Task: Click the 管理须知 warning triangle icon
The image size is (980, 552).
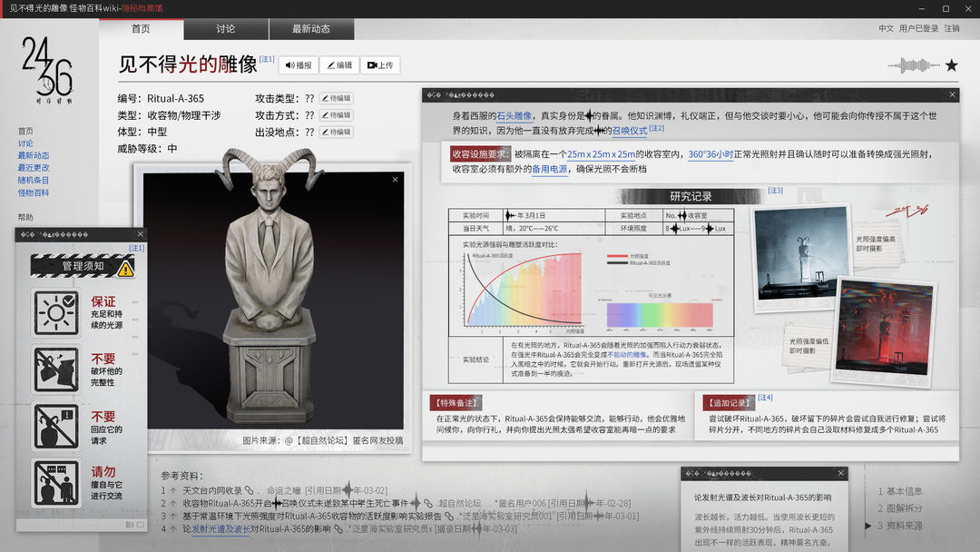Action: pos(125,269)
